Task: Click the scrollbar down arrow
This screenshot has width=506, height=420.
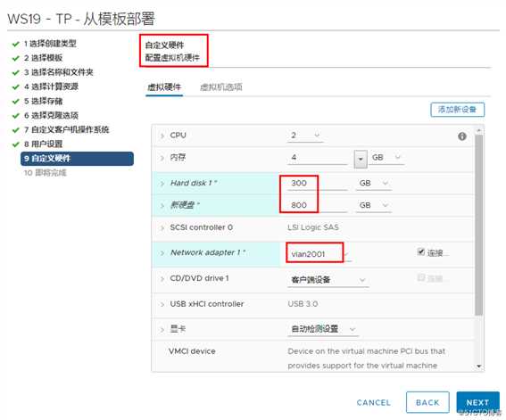Action: (479, 366)
